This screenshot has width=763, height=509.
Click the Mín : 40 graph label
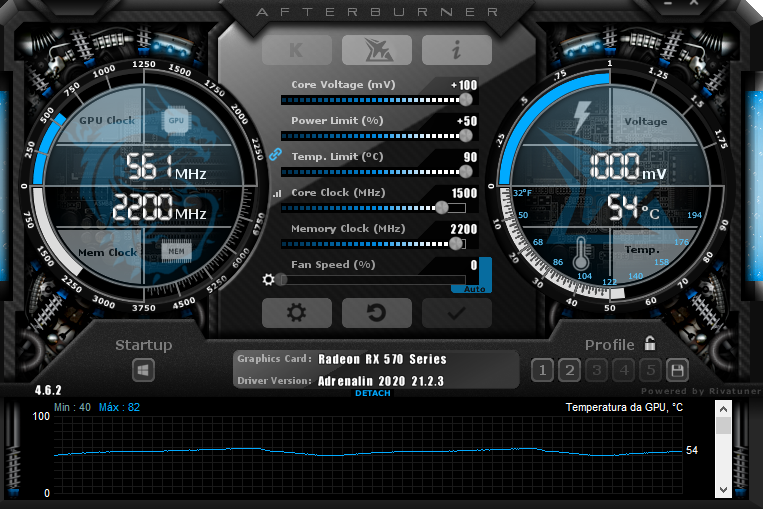73,407
